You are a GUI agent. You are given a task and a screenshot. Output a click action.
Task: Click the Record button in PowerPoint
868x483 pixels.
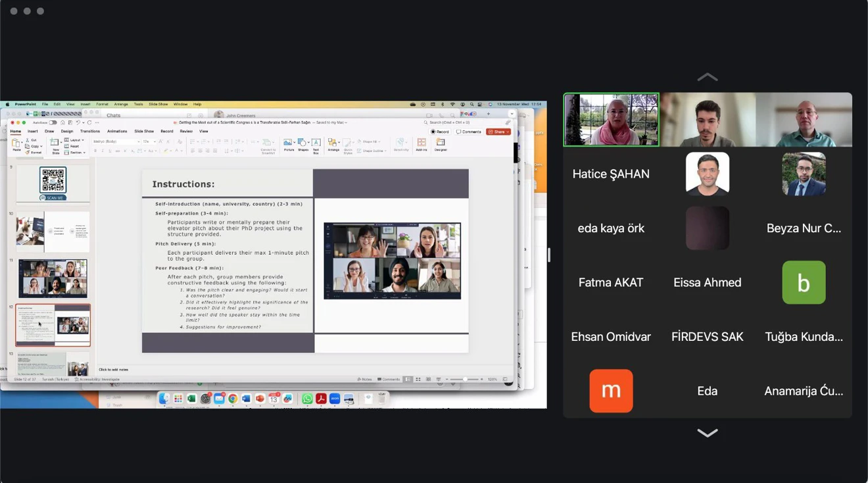point(440,132)
